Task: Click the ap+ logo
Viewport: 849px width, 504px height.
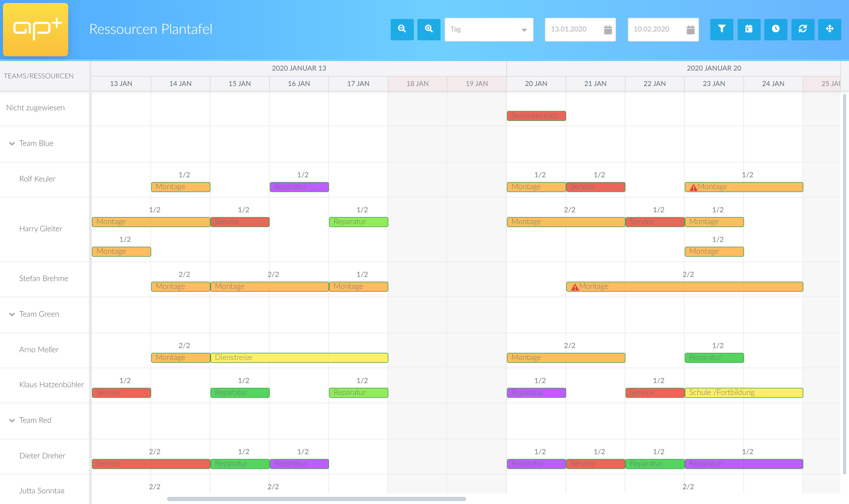Action: coord(36,29)
